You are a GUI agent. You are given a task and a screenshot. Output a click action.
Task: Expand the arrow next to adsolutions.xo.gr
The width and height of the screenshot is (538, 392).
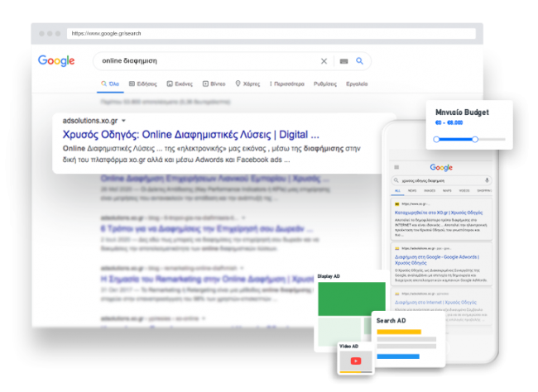[x=123, y=121]
